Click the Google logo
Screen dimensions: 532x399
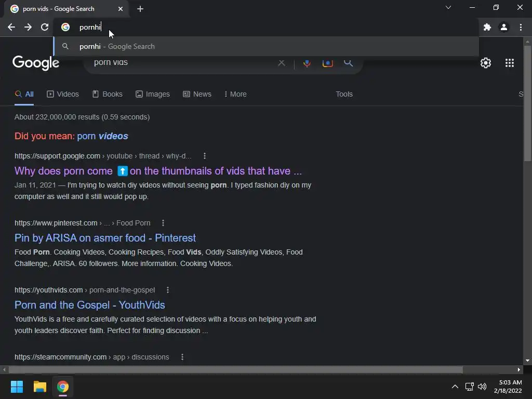tap(36, 63)
